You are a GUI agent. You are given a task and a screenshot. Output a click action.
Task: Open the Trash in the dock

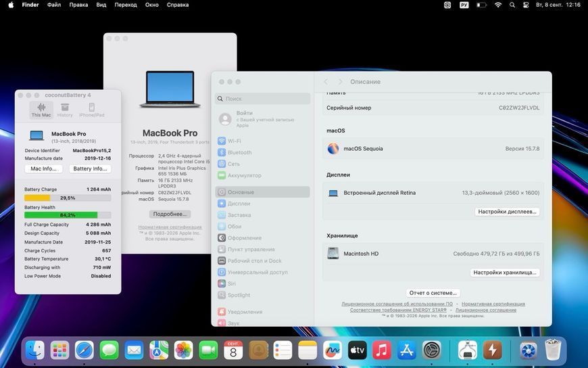(x=552, y=350)
